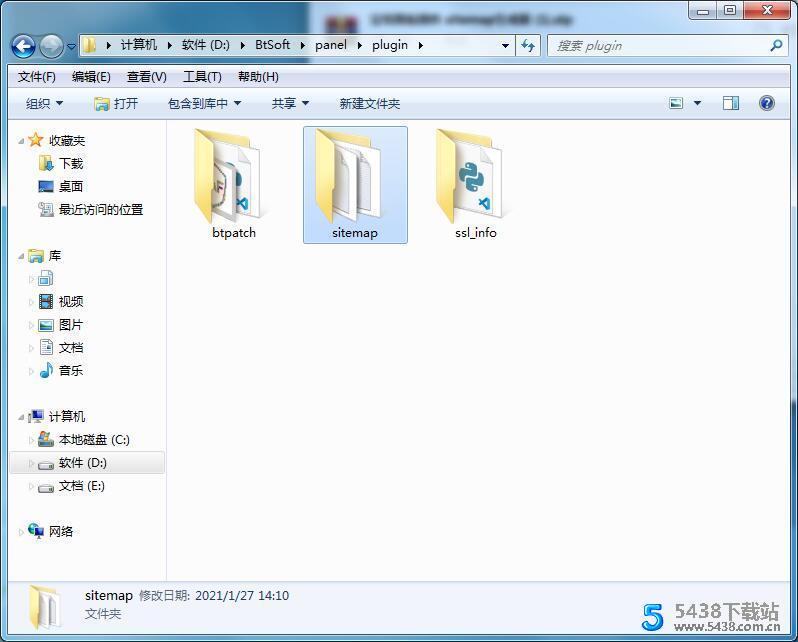Click the 打开 toolbar button
This screenshot has width=798, height=642.
pyautogui.click(x=116, y=104)
